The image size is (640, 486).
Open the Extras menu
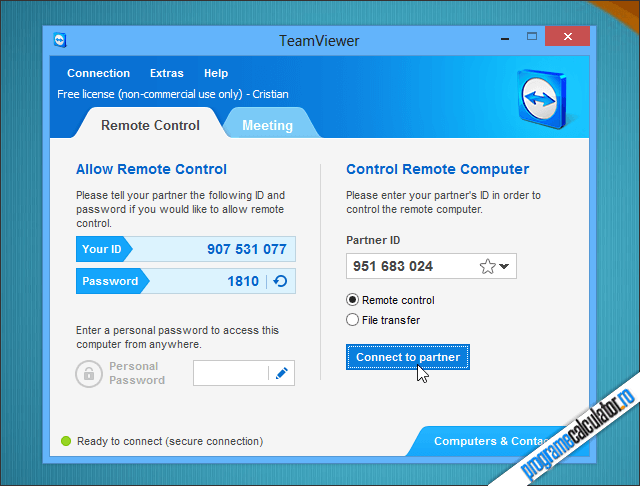coord(167,73)
